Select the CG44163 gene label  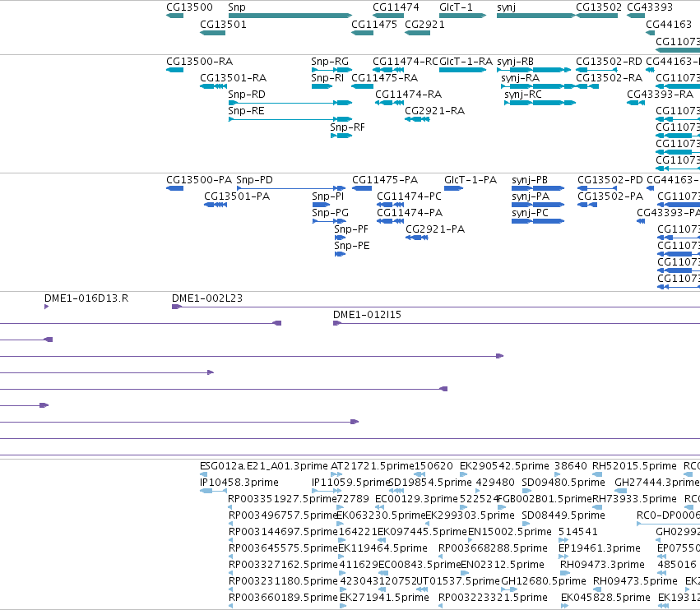(669, 25)
